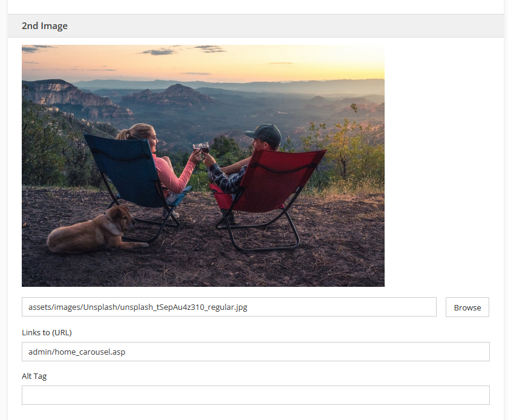
Task: Open the camping chairs preview image
Action: coord(203,166)
